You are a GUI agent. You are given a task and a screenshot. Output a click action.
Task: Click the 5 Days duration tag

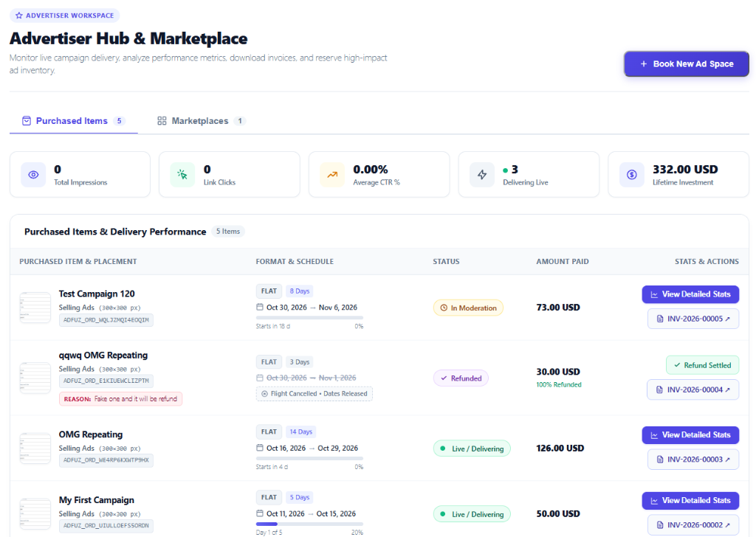300,497
